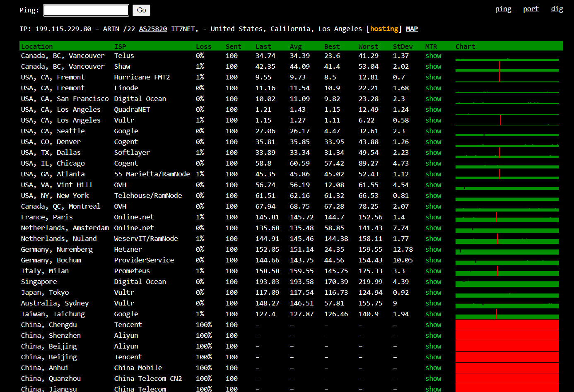Show MTR for Nuland WeservIT/RamNode row

[433, 239]
